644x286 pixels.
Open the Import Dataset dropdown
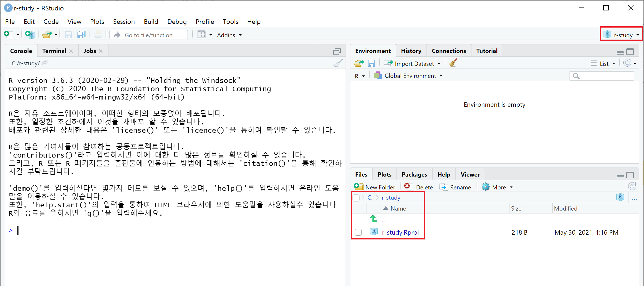coord(412,63)
